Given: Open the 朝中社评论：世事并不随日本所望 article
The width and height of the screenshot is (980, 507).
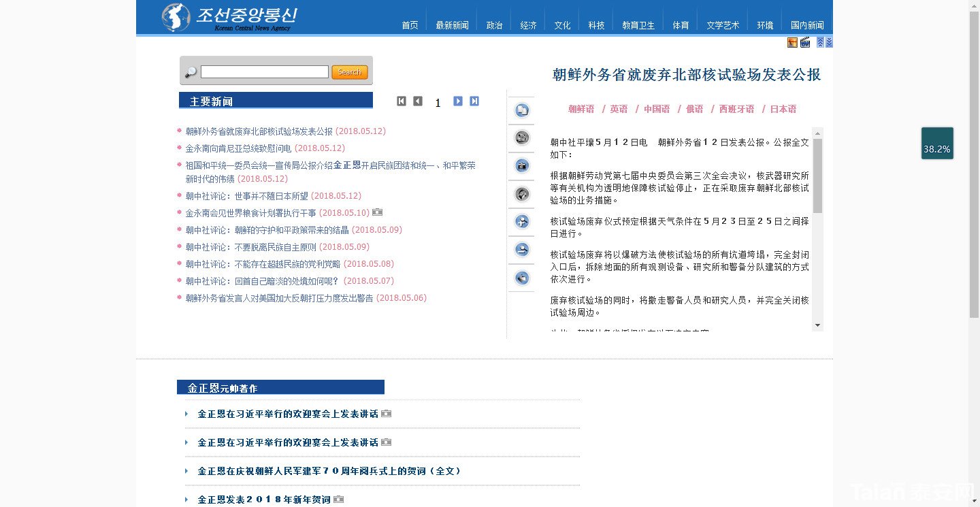Looking at the screenshot, I should pyautogui.click(x=247, y=196).
